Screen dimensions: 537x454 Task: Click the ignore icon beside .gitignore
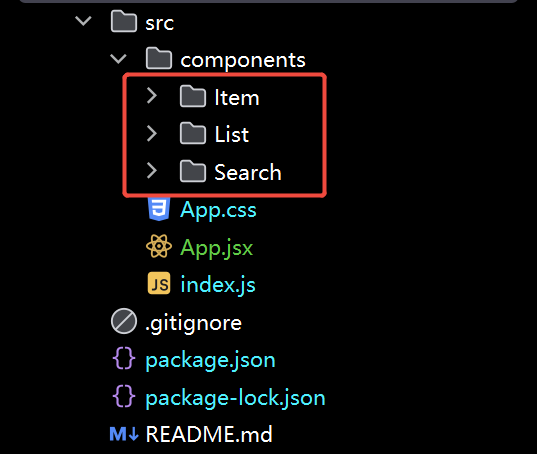124,321
